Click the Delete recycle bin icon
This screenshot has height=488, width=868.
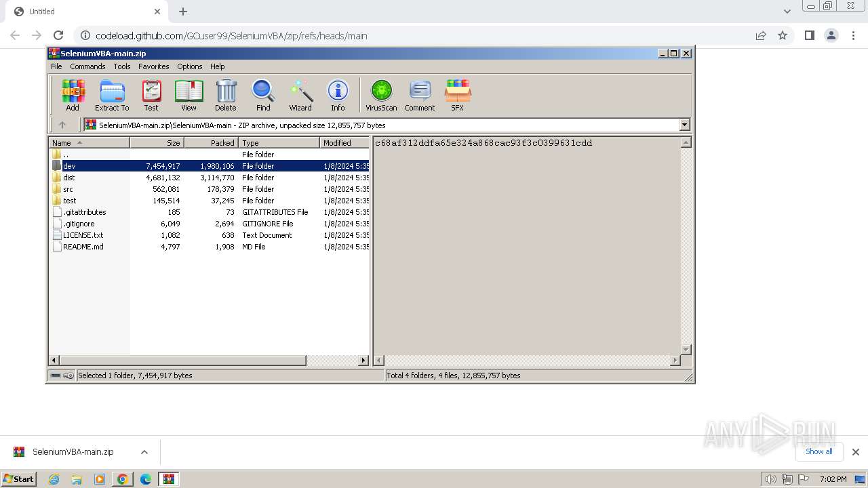coord(226,95)
